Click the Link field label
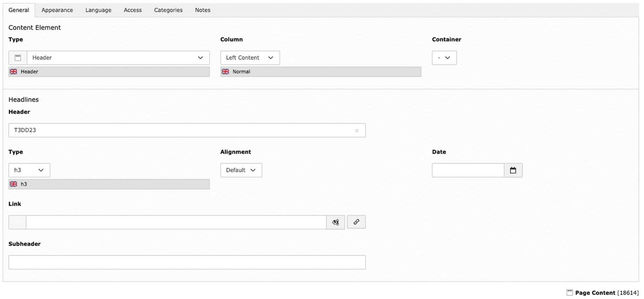 pyautogui.click(x=15, y=204)
